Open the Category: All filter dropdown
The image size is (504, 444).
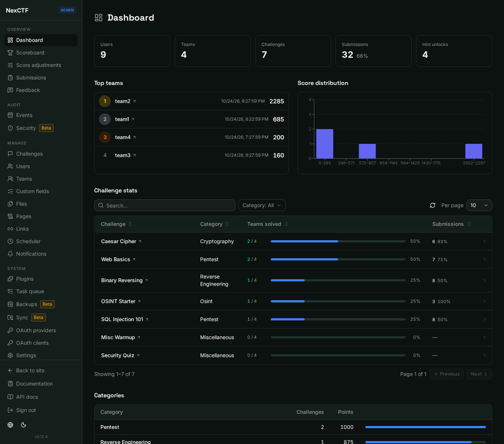coord(262,205)
